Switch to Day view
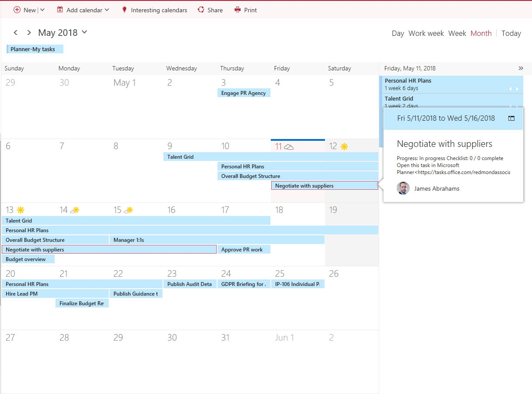The height and width of the screenshot is (394, 532). 398,33
